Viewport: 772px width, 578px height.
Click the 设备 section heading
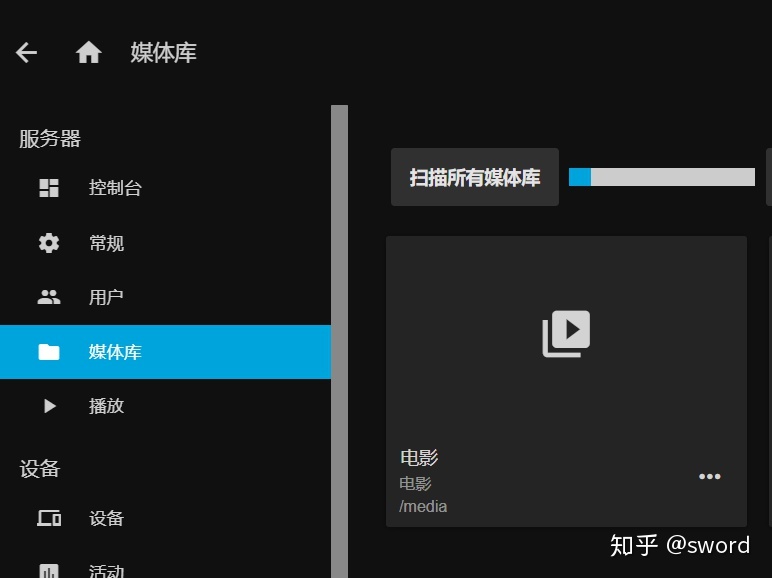(39, 468)
